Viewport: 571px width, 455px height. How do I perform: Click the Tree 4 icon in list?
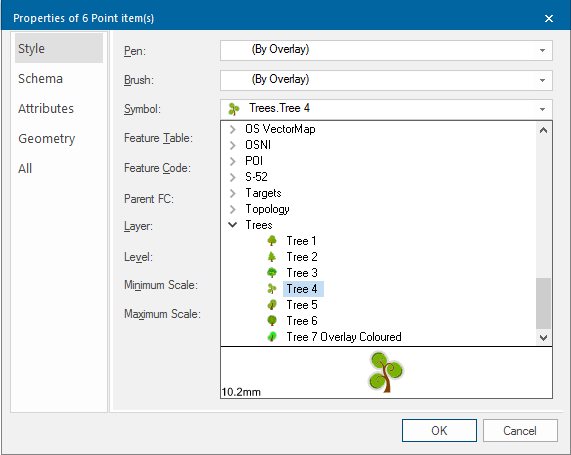click(x=272, y=289)
